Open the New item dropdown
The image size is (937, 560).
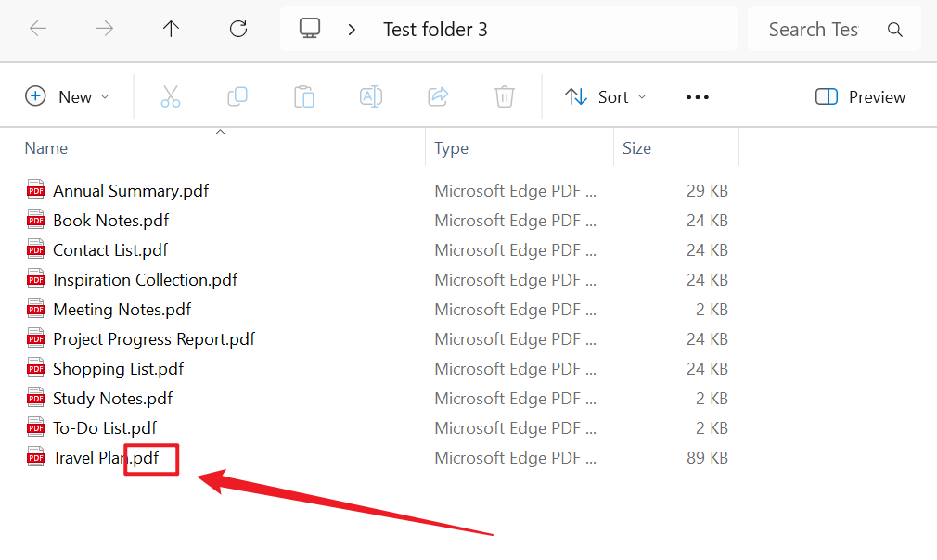tap(67, 96)
